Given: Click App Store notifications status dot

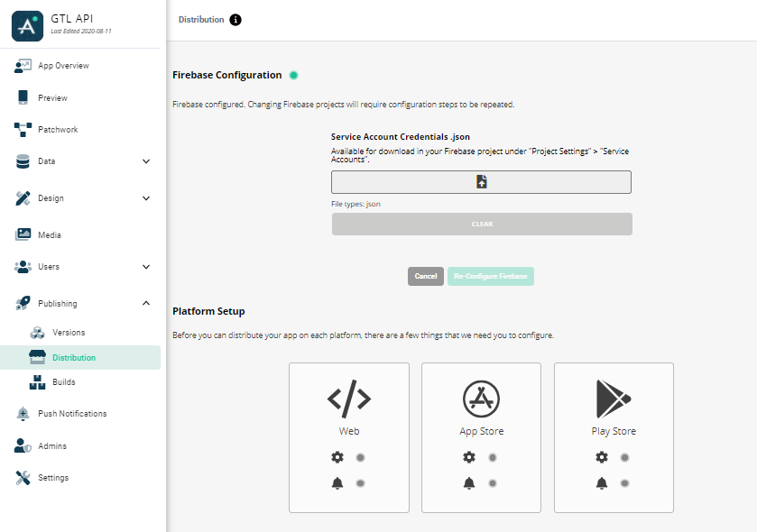Looking at the screenshot, I should (493, 483).
